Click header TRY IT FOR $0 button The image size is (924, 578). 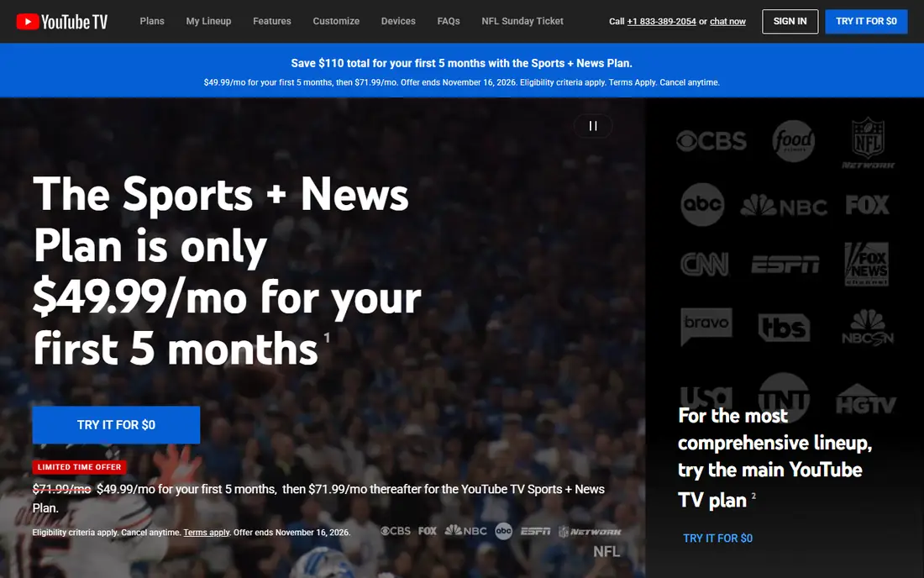[866, 21]
